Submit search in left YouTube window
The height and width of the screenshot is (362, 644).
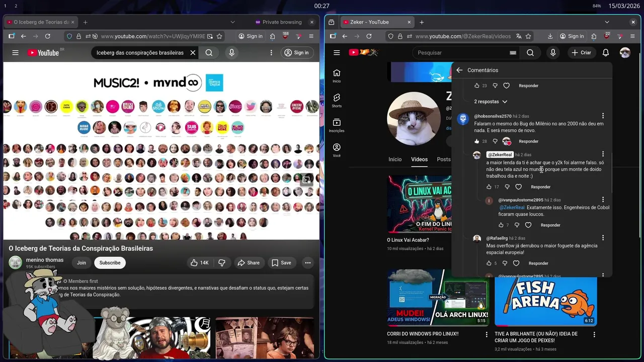click(209, 53)
